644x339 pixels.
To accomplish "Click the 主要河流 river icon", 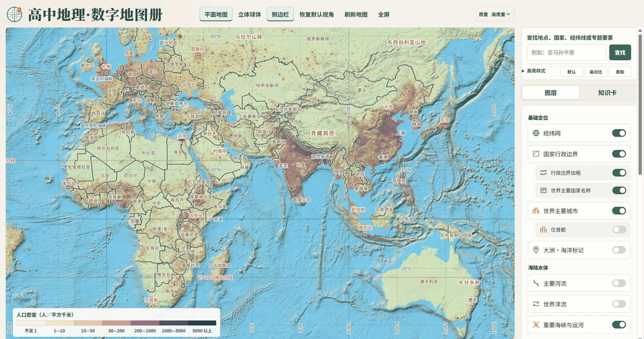I will (x=536, y=283).
